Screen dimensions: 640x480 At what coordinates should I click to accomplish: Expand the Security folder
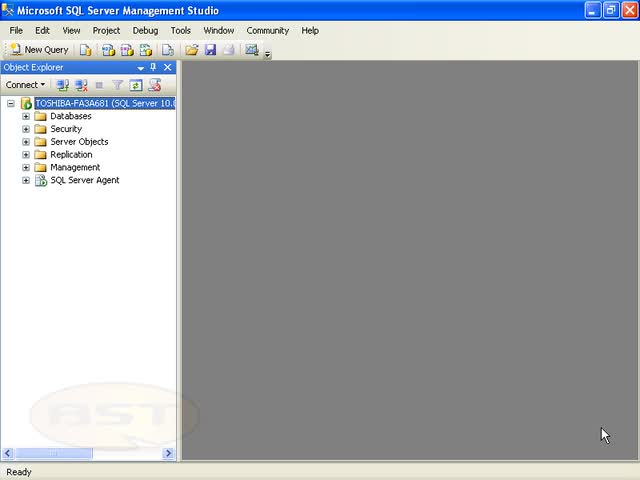(26, 129)
